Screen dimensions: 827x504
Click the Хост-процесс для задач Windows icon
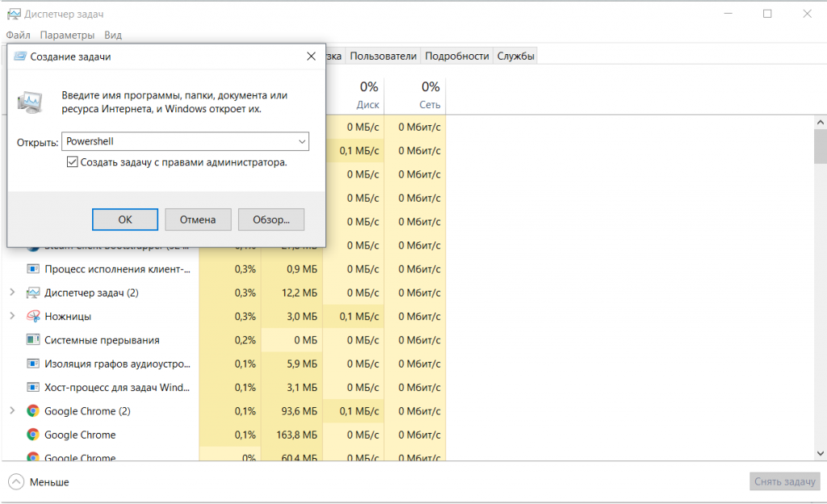tap(33, 388)
